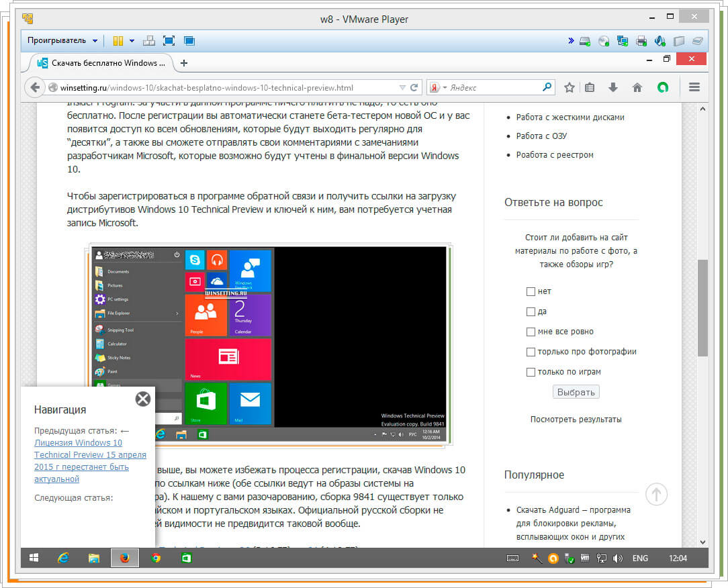Open a new Firefox tab
This screenshot has height=588, width=728.
tap(184, 63)
